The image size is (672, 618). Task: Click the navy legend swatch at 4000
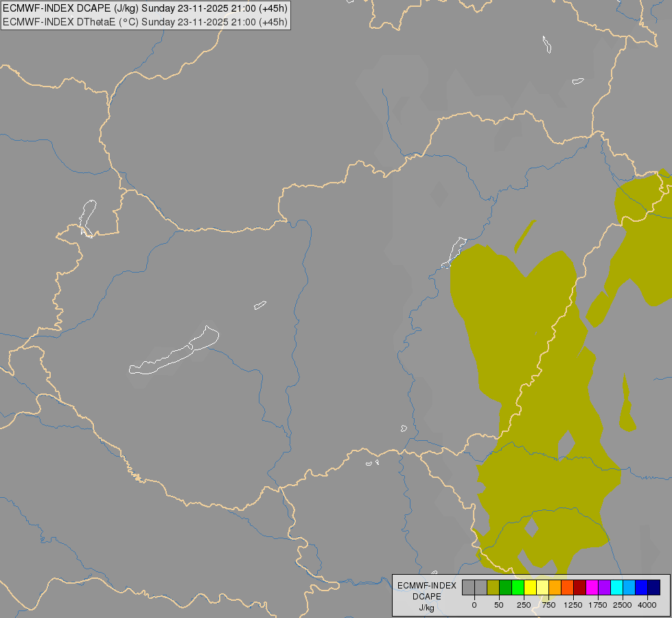coord(654,588)
